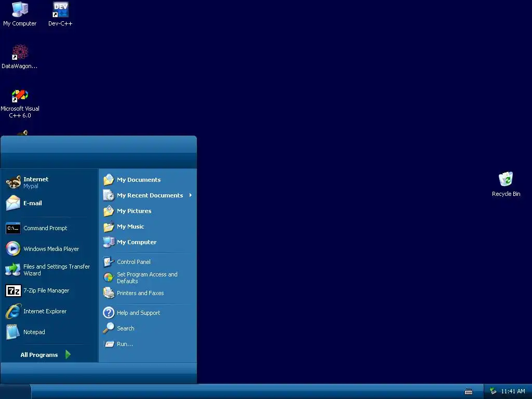Click "Help and Support" label text
The height and width of the screenshot is (399, 532).
click(138, 313)
